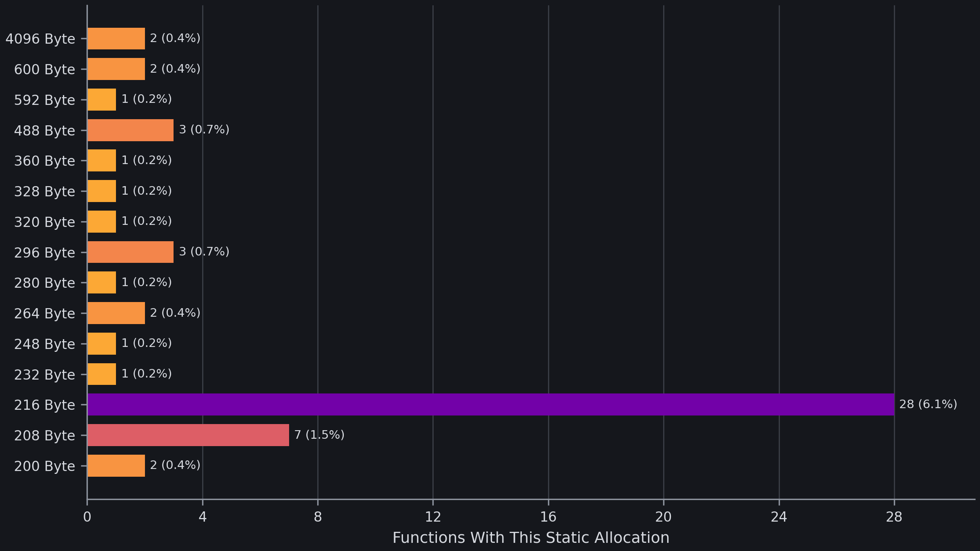Select the 296 Byte bar
Image resolution: width=980 pixels, height=551 pixels.
(130, 252)
